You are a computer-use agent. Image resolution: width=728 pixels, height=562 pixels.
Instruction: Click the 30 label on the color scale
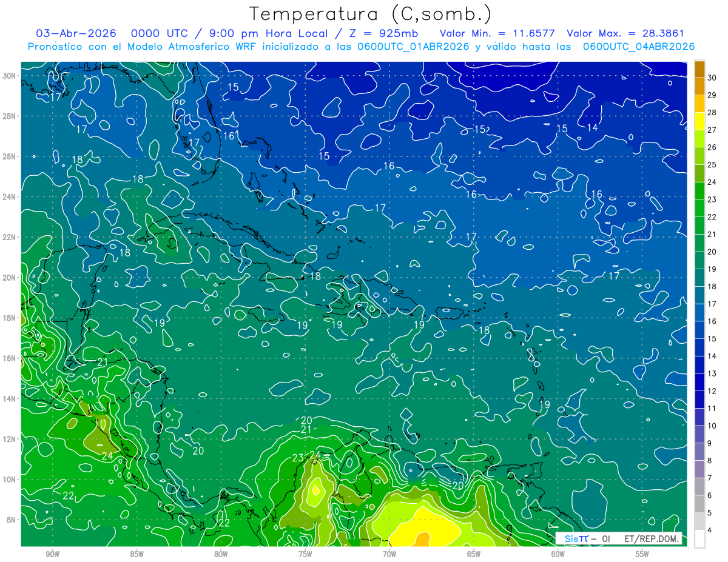(x=712, y=78)
